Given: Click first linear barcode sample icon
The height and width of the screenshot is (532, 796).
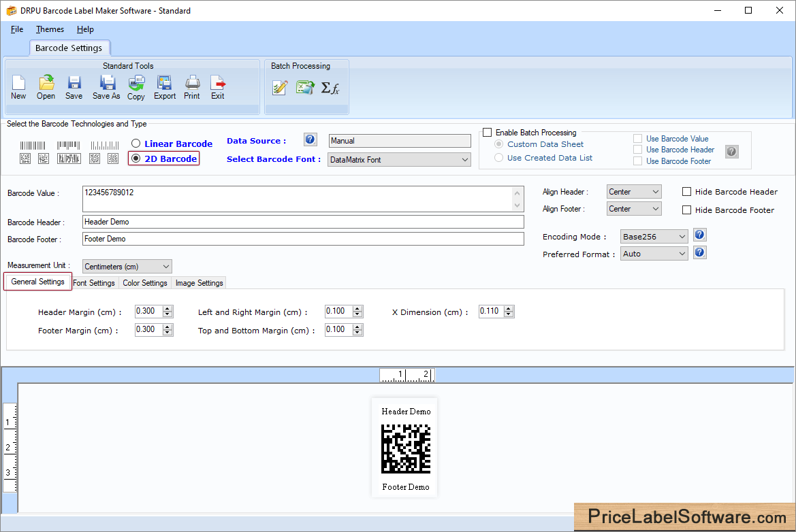Looking at the screenshot, I should point(33,146).
